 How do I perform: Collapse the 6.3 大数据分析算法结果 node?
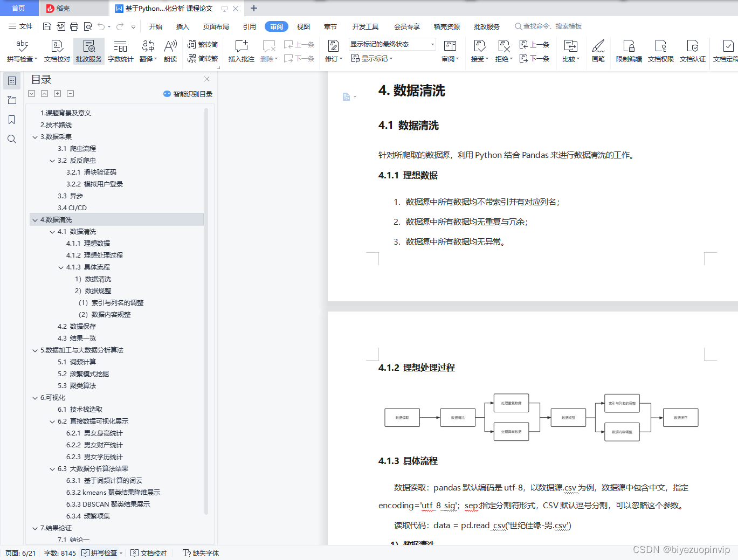pos(52,469)
